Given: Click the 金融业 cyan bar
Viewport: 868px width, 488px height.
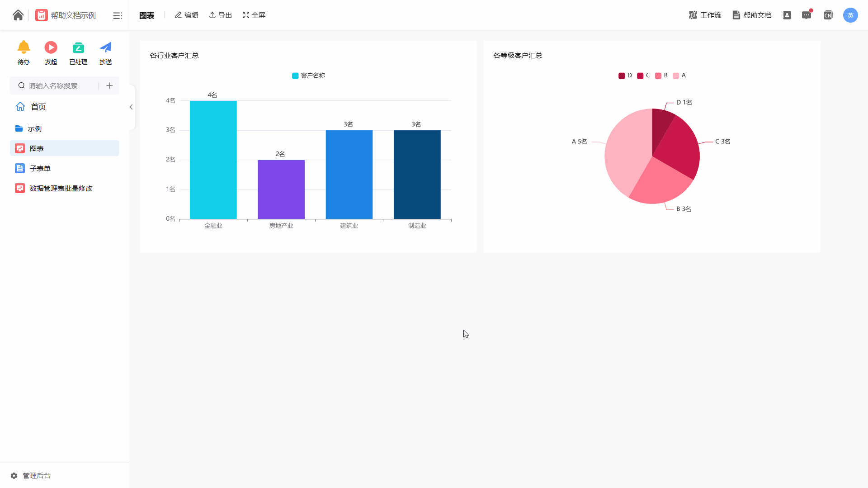Looking at the screenshot, I should pyautogui.click(x=213, y=160).
